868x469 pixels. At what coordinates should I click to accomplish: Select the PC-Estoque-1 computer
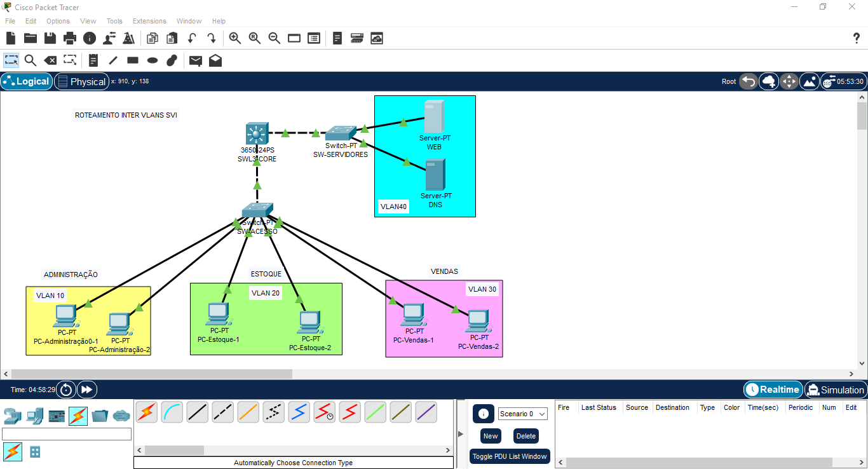(219, 314)
